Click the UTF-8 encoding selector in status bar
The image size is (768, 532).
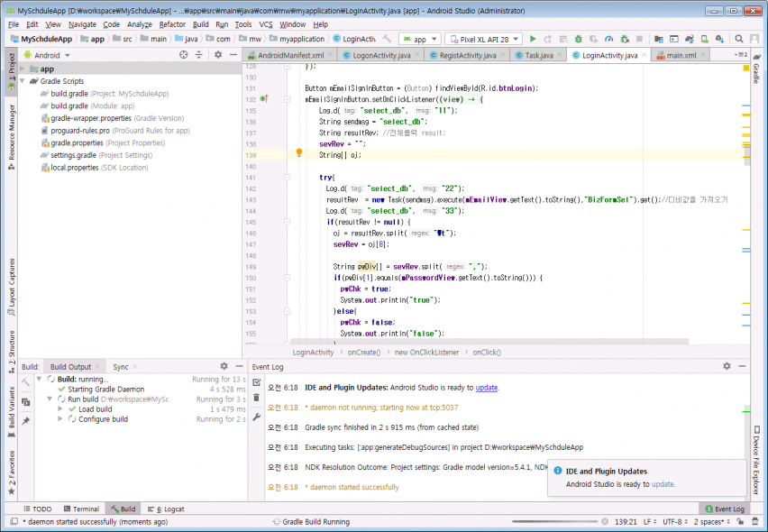[675, 522]
